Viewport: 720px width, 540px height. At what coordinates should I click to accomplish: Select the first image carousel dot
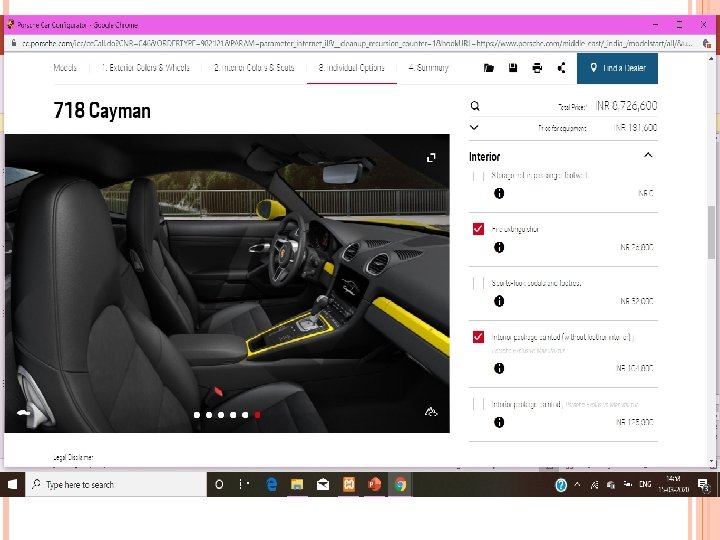(x=197, y=415)
